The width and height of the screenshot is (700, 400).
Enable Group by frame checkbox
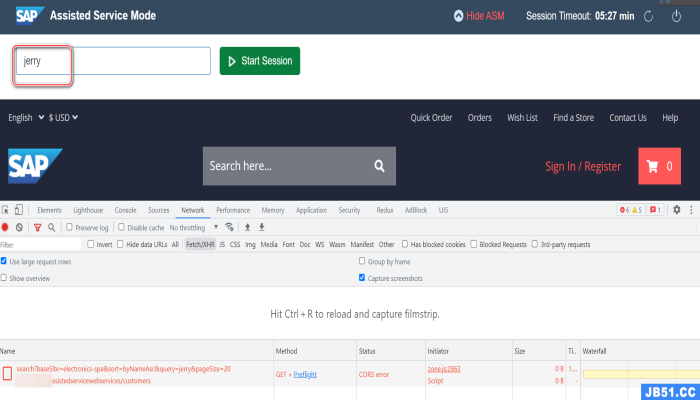tap(362, 261)
